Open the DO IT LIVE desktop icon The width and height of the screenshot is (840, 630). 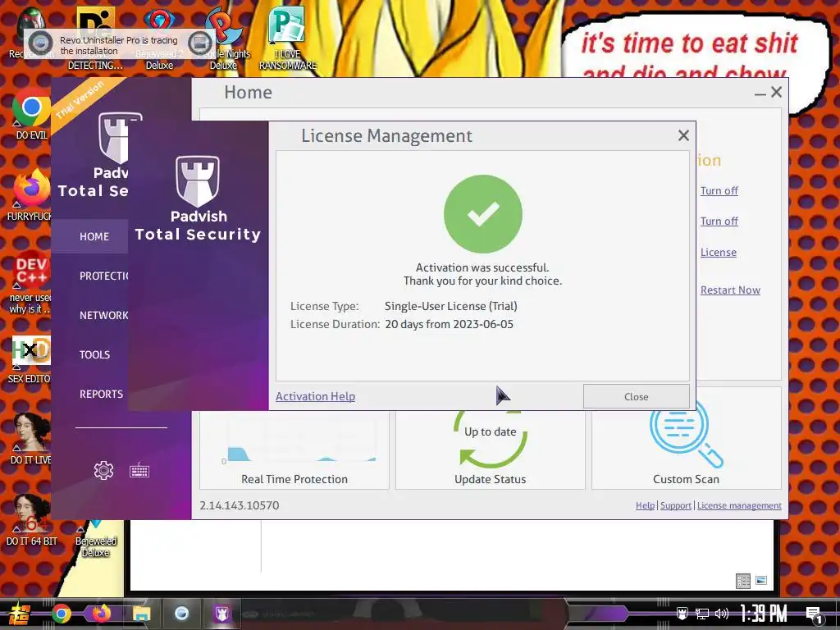[x=31, y=439]
